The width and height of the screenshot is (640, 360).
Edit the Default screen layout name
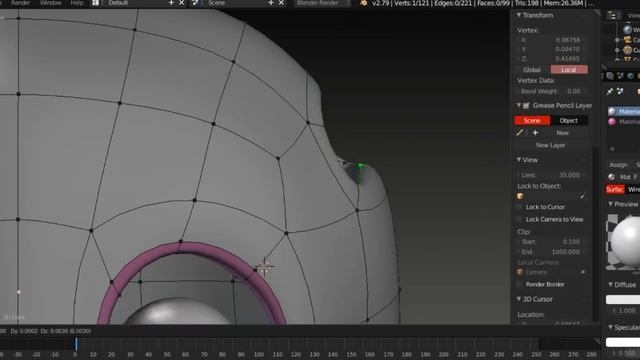pos(135,3)
